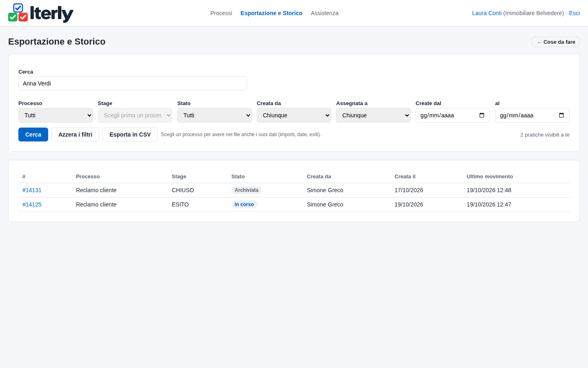This screenshot has width=588, height=368.
Task: Expand the Creata da dropdown
Action: pyautogui.click(x=294, y=115)
